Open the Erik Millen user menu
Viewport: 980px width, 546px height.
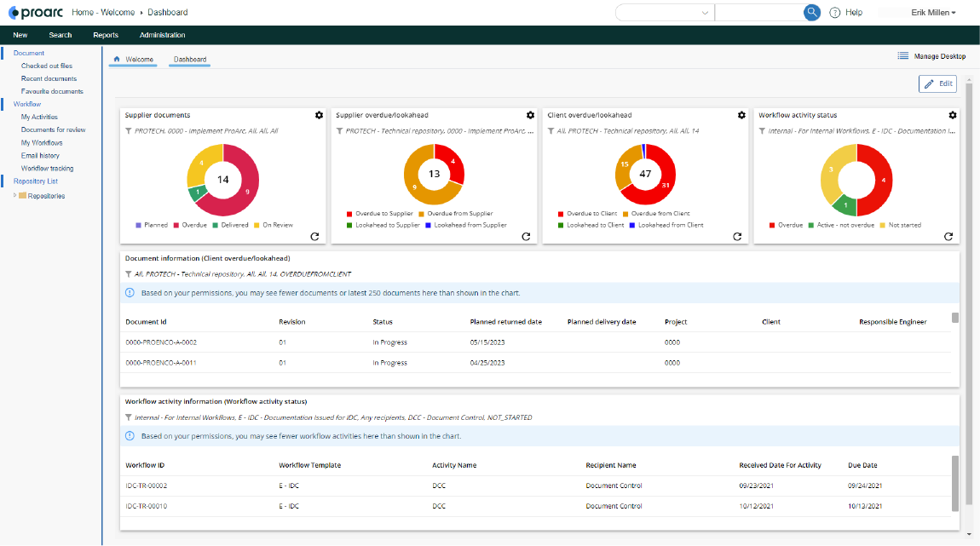[x=930, y=12]
